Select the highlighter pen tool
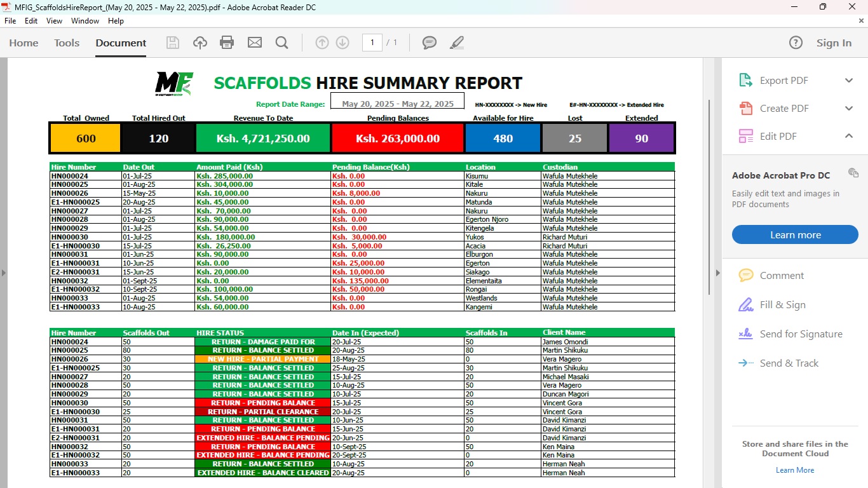 pyautogui.click(x=457, y=43)
